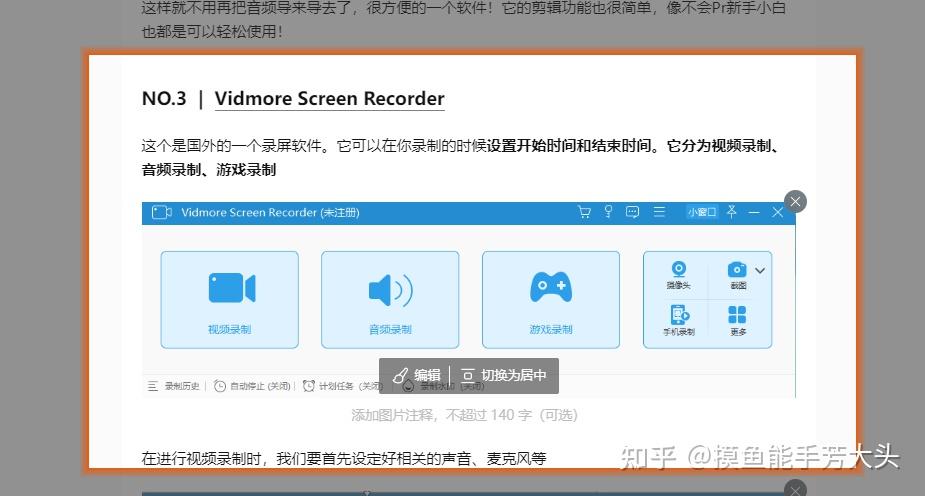Minimize the Vidmore Screen Recorder window

pyautogui.click(x=754, y=212)
